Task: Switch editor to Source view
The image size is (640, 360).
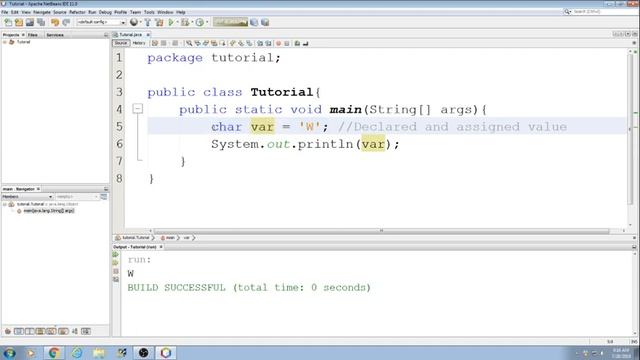Action: point(121,43)
